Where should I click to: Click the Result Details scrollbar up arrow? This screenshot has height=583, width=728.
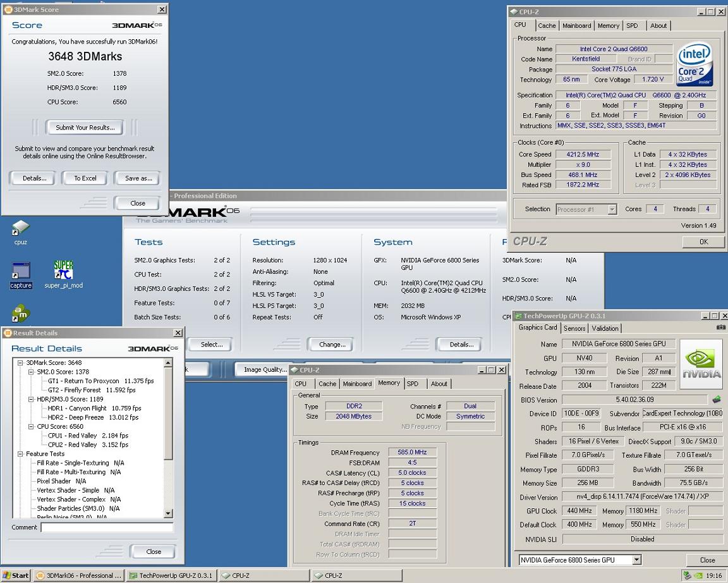coord(168,363)
